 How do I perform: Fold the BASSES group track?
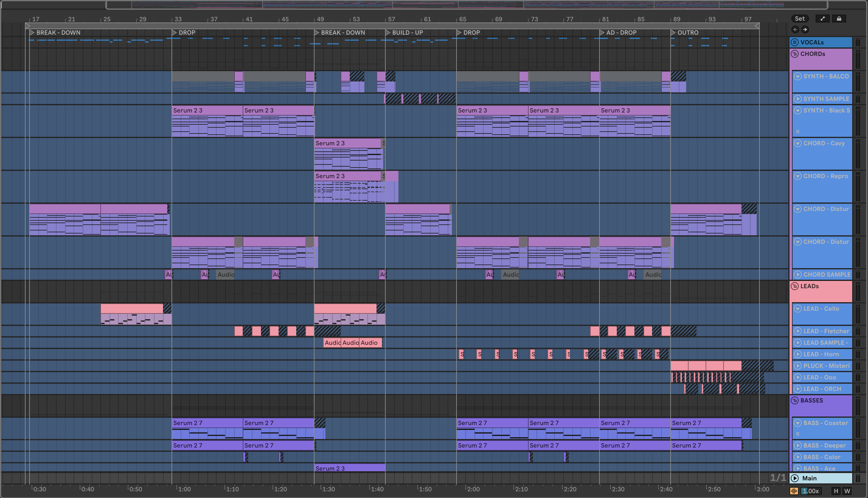point(795,400)
